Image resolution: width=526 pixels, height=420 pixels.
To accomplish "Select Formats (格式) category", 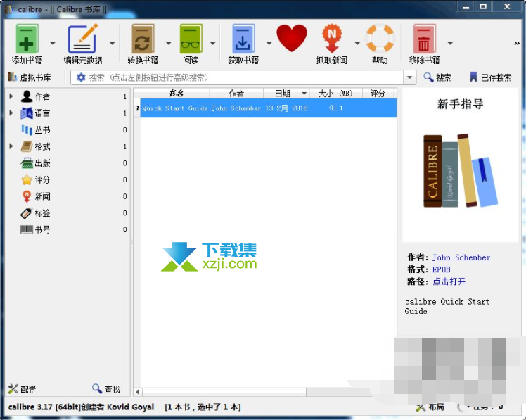I will tap(35, 146).
